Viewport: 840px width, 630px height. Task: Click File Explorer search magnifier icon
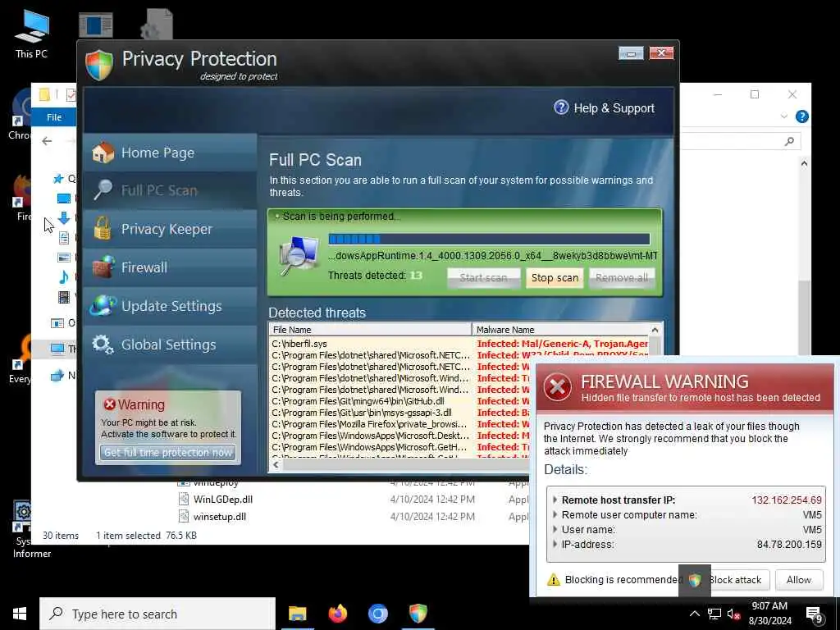[789, 141]
